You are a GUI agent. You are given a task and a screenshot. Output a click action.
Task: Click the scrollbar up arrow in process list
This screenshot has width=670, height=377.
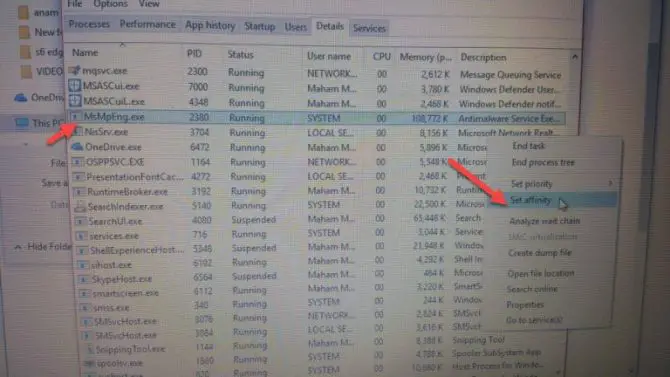point(575,56)
